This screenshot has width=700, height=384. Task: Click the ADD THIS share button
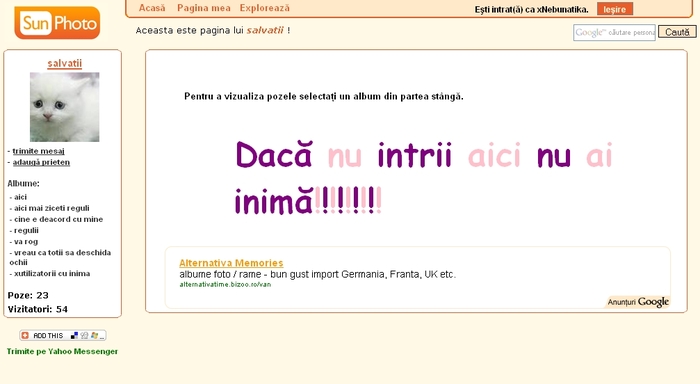(62, 335)
